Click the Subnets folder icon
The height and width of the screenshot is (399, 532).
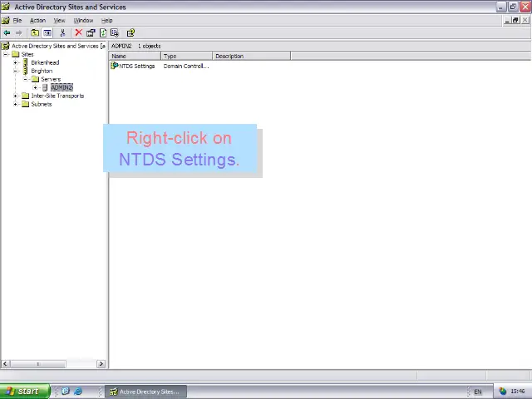[x=26, y=104]
